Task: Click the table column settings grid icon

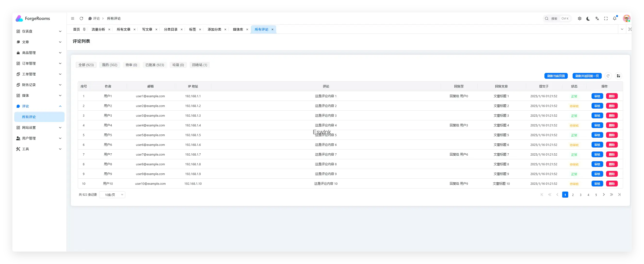Action: pyautogui.click(x=618, y=76)
